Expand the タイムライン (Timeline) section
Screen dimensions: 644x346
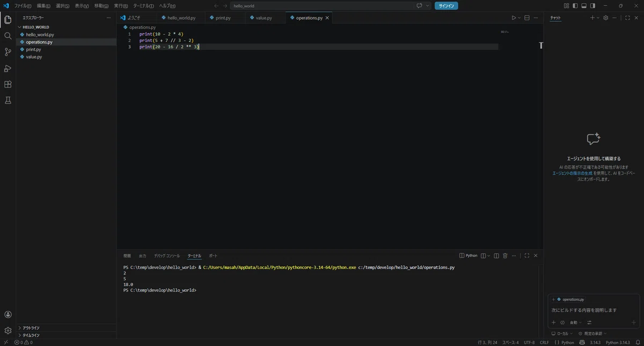pyautogui.click(x=67, y=335)
